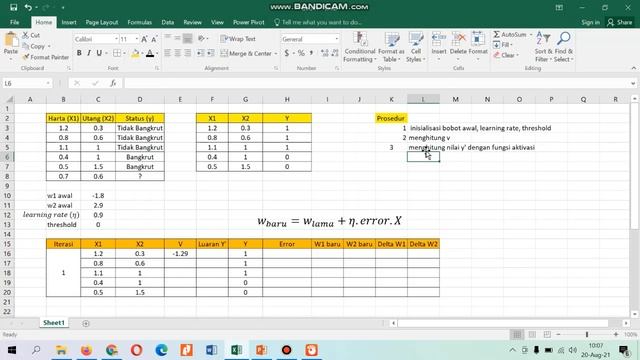
Task: Click the Fill button
Action: (502, 45)
